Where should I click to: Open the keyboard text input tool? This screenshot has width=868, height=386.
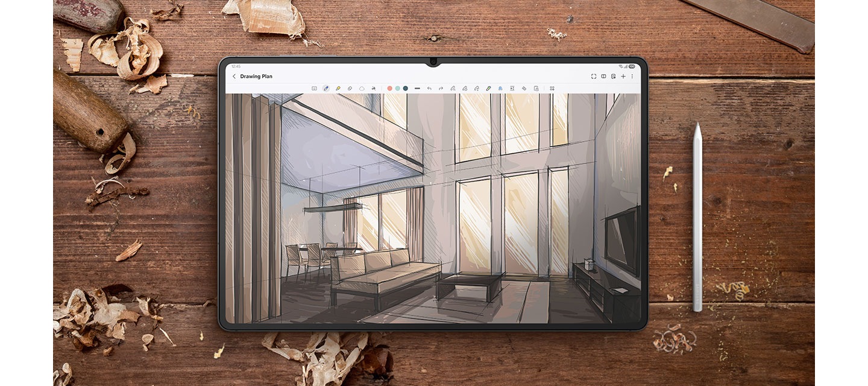coord(314,88)
